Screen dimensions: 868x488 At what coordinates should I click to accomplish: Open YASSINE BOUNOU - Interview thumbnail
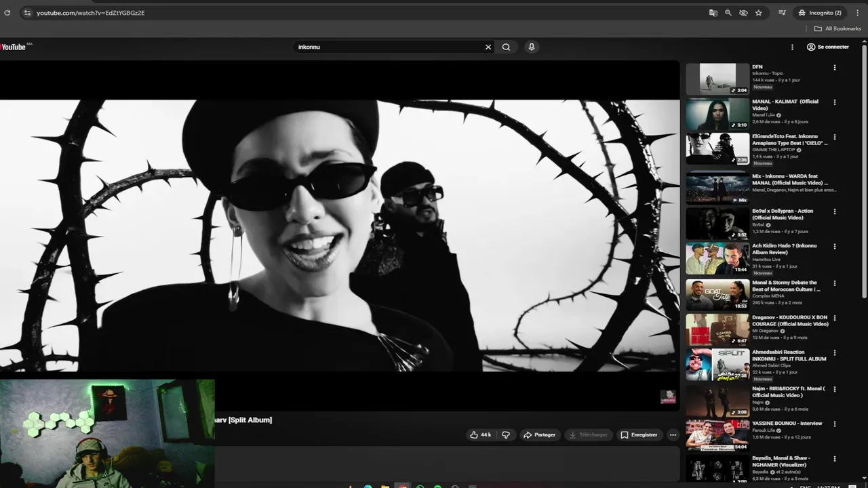point(717,435)
